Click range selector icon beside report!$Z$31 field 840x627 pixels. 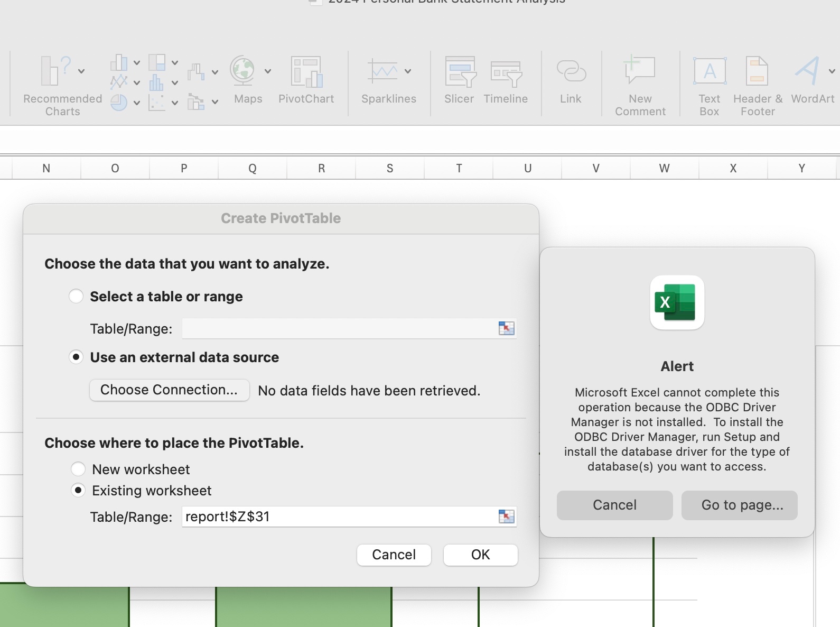click(x=506, y=516)
